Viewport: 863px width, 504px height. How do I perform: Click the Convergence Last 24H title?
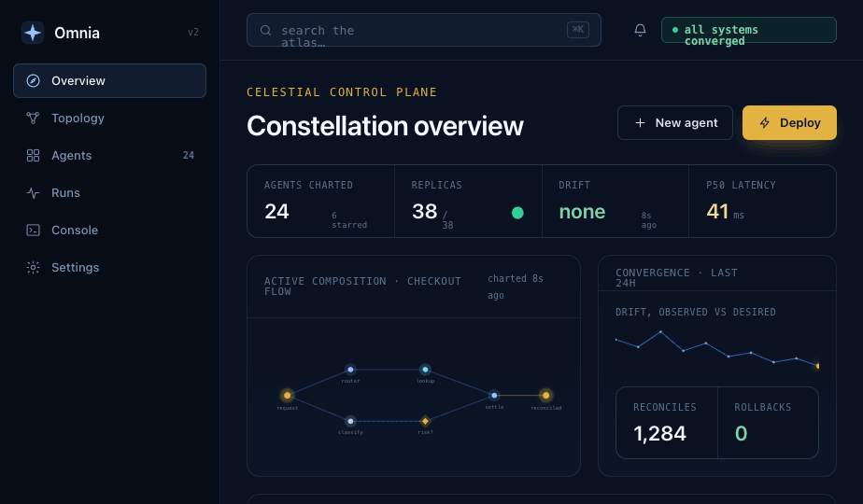tap(676, 278)
